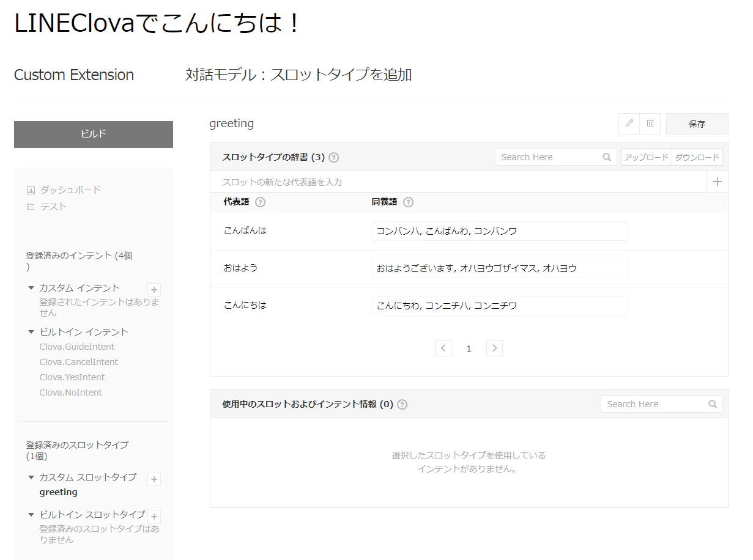
Task: Edit synonyms field for こんにちは
Action: coord(500,306)
